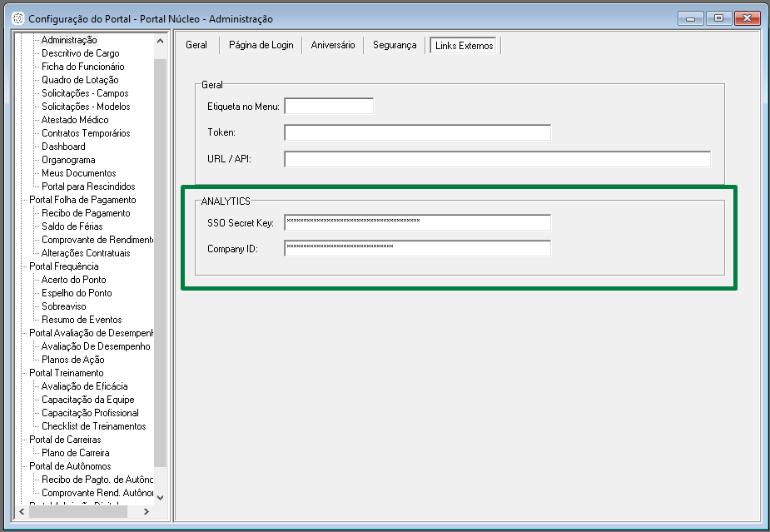This screenshot has height=532, width=770.
Task: Click the SSO Secret Key field
Action: pyautogui.click(x=417, y=221)
